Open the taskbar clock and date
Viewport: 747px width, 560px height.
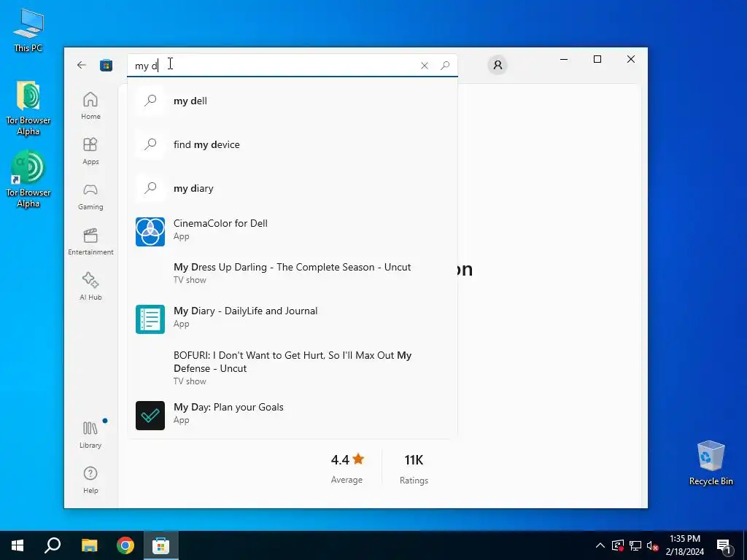(684, 545)
